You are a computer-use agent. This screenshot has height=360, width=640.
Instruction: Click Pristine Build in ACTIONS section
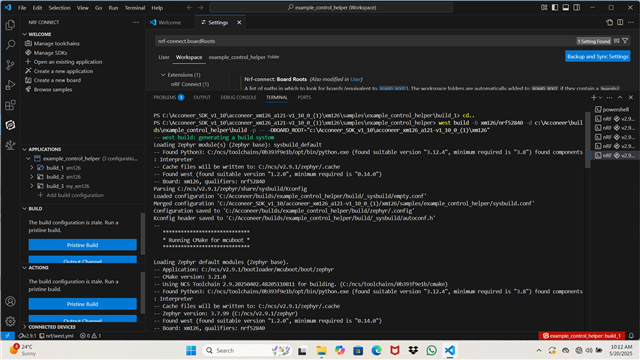coord(82,304)
